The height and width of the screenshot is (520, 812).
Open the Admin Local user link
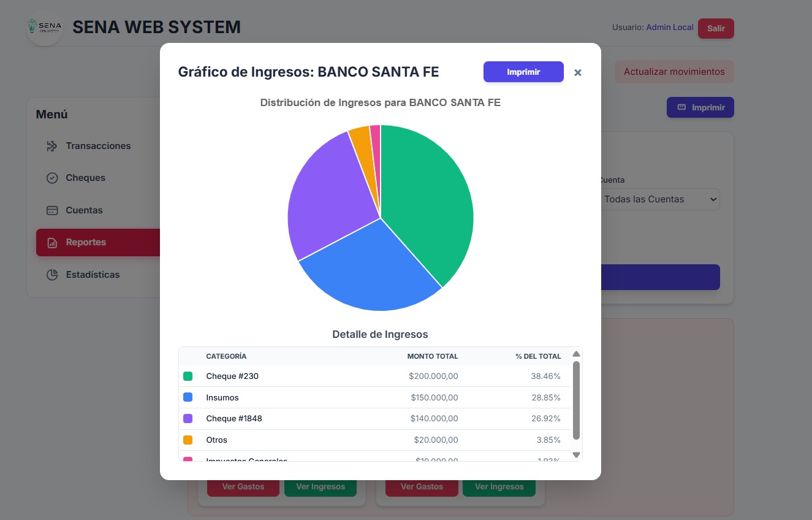coord(670,27)
